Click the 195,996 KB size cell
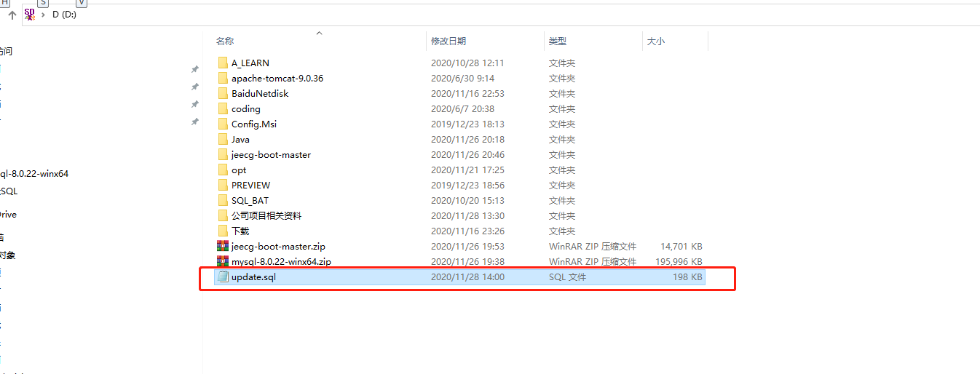This screenshot has width=980, height=374. tap(679, 262)
